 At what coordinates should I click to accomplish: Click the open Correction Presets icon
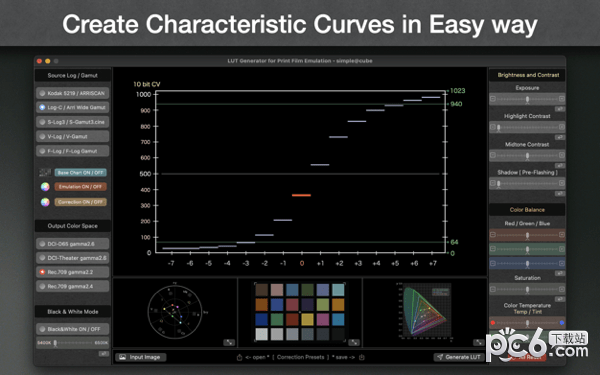click(x=240, y=357)
